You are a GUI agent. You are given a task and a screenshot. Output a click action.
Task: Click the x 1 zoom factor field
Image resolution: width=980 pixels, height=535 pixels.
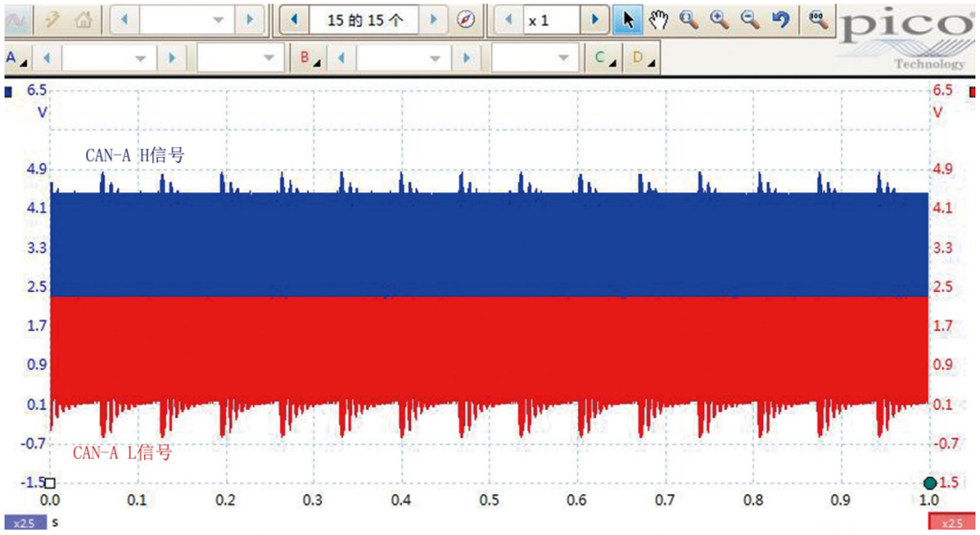pyautogui.click(x=552, y=21)
